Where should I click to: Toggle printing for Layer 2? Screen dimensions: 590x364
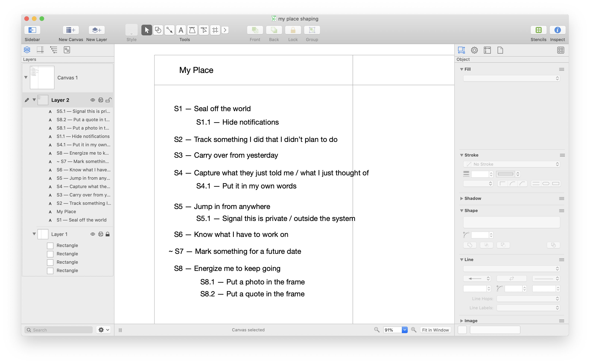101,100
